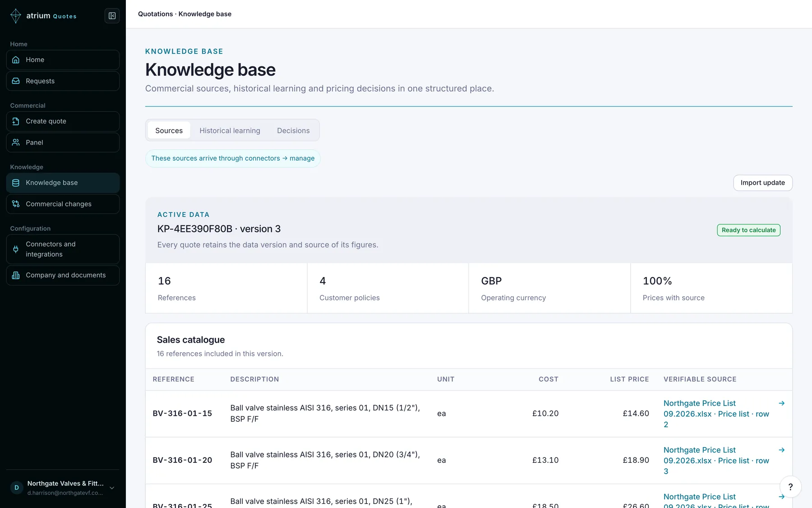Screen dimensions: 812x508
Task: Click the Home house icon in sidebar
Action: pyautogui.click(x=16, y=60)
